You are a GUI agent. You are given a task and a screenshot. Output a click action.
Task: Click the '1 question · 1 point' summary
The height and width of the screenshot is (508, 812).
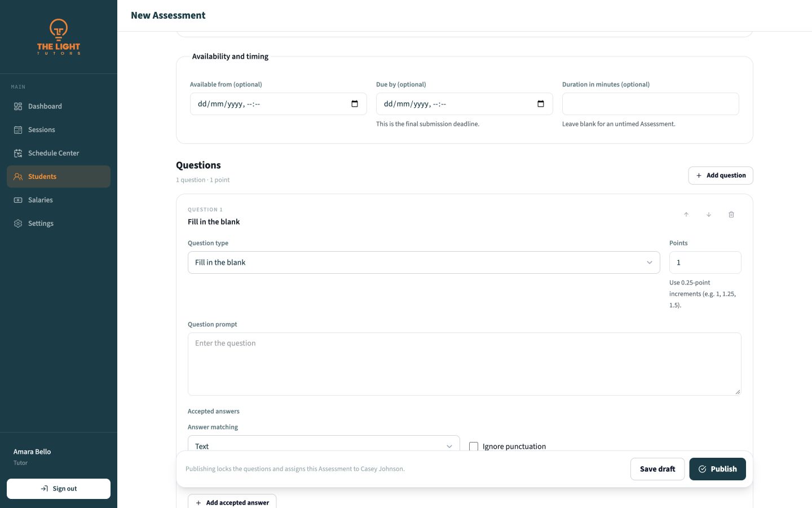pos(202,180)
